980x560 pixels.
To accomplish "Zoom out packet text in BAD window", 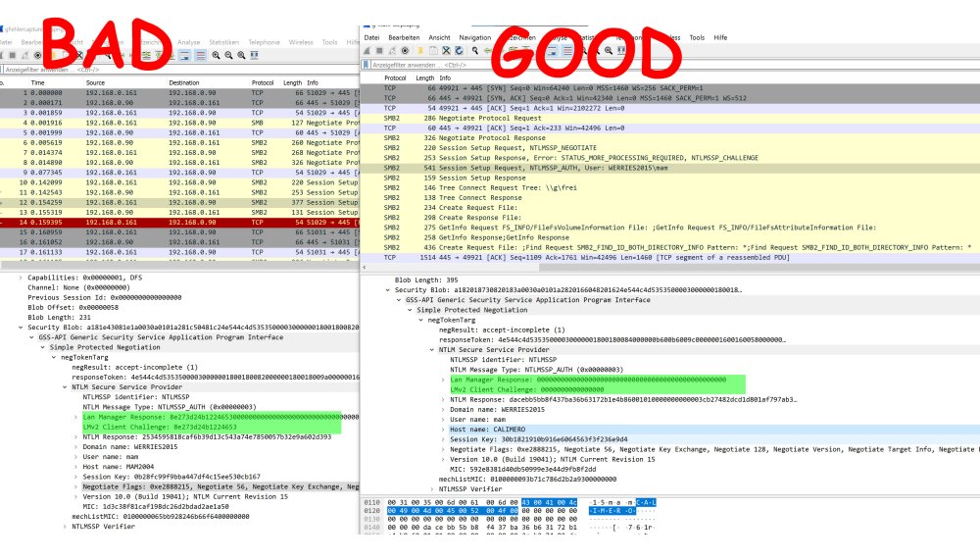I will click(x=228, y=55).
